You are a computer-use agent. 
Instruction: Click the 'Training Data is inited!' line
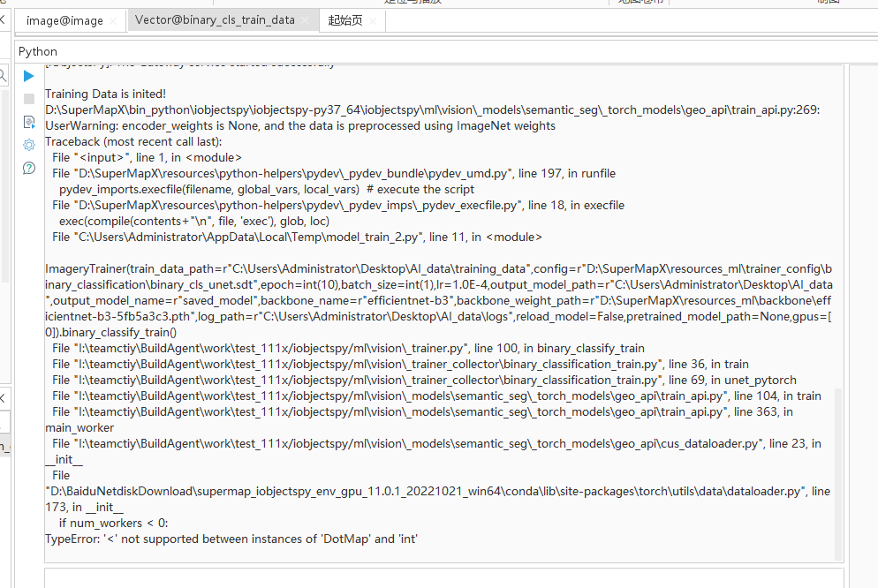point(105,94)
